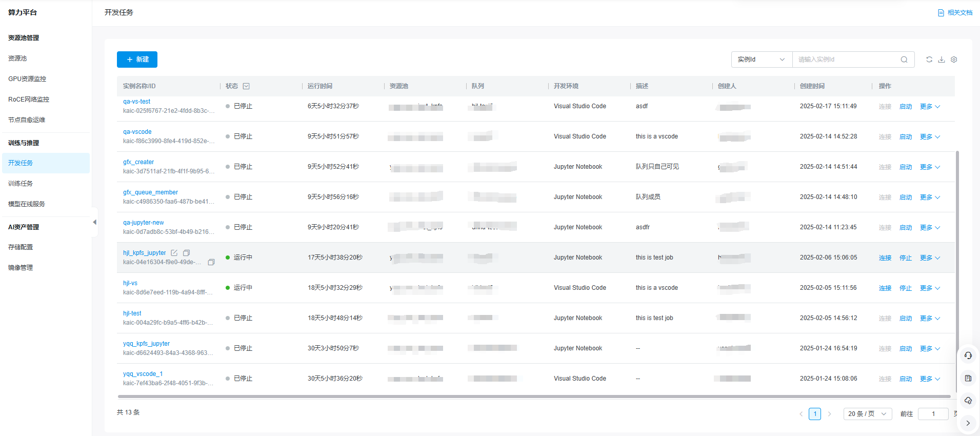The image size is (980, 436).
Task: Edit the hjl_kpfs_jupyter instance name
Action: tap(174, 253)
